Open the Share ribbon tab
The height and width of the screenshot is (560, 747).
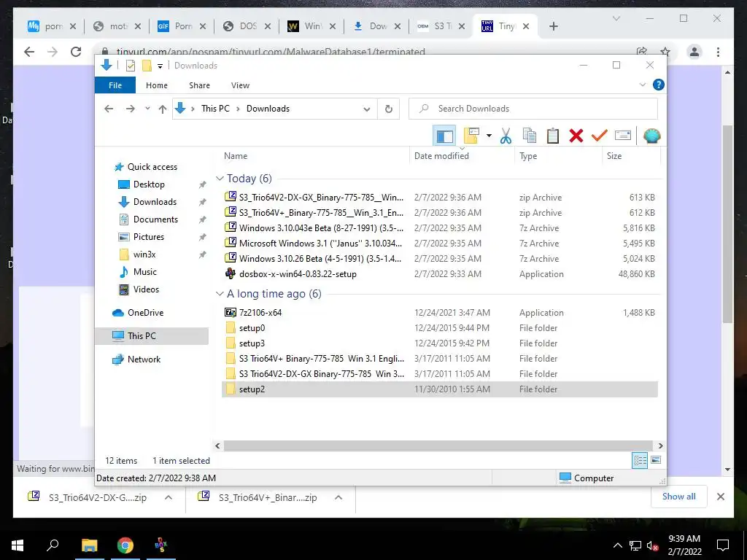pos(199,85)
